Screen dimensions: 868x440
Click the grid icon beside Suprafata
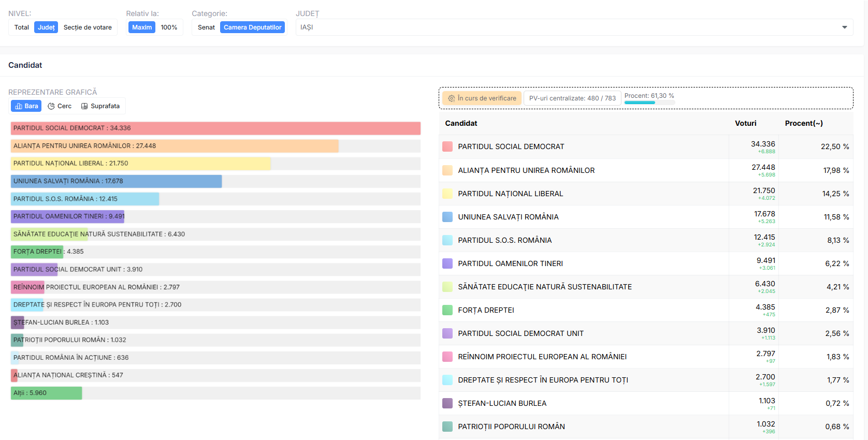point(84,106)
